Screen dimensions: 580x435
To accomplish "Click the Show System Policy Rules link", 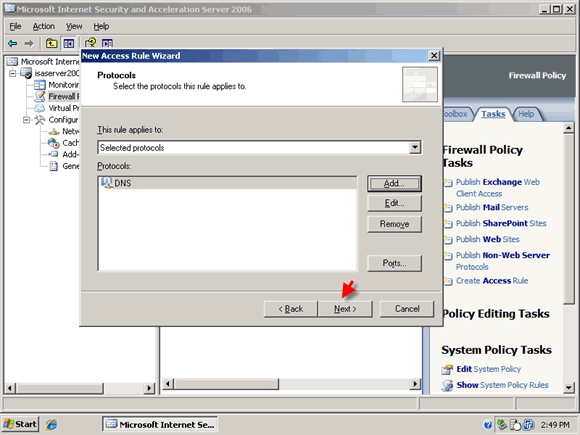I will click(502, 385).
